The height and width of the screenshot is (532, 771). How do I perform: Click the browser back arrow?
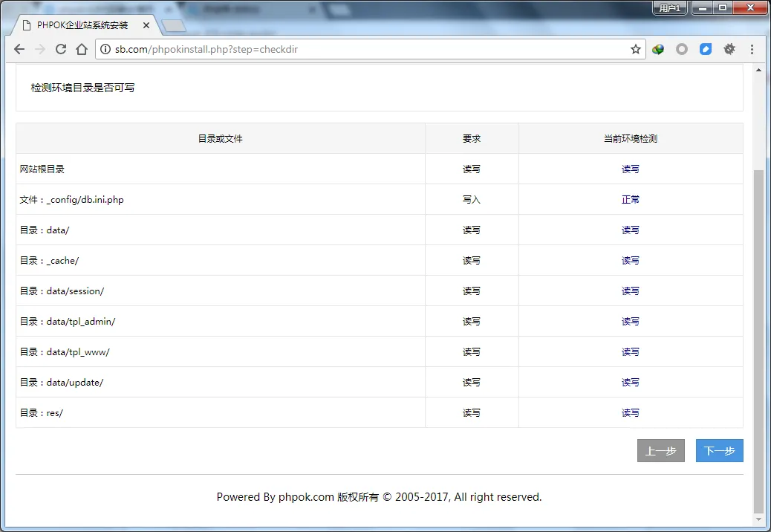(x=19, y=49)
